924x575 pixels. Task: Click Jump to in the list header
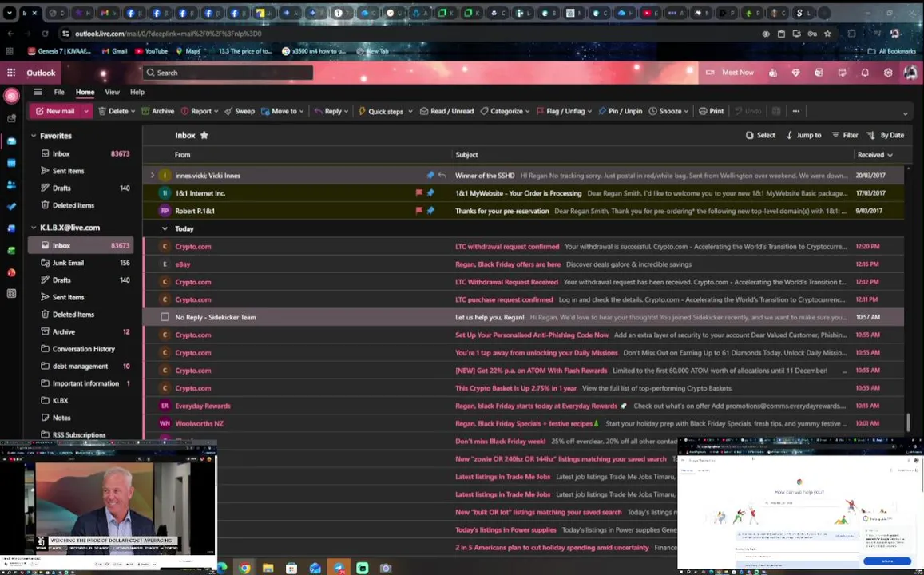(x=803, y=135)
